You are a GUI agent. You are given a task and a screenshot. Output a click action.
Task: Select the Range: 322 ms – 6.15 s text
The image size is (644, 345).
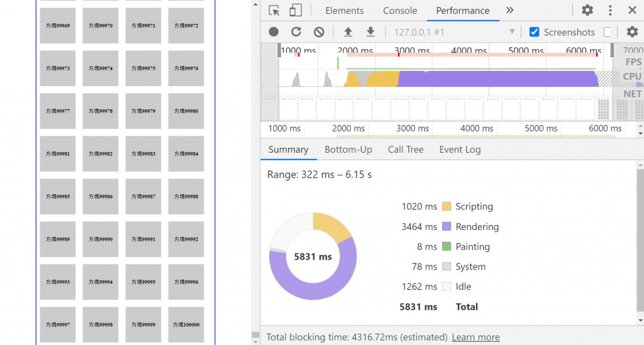[319, 175]
